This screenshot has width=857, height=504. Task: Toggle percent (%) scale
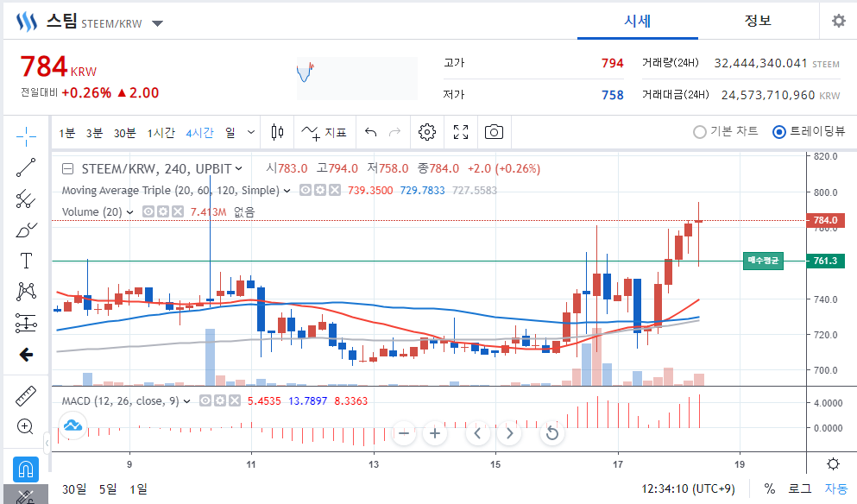[770, 488]
